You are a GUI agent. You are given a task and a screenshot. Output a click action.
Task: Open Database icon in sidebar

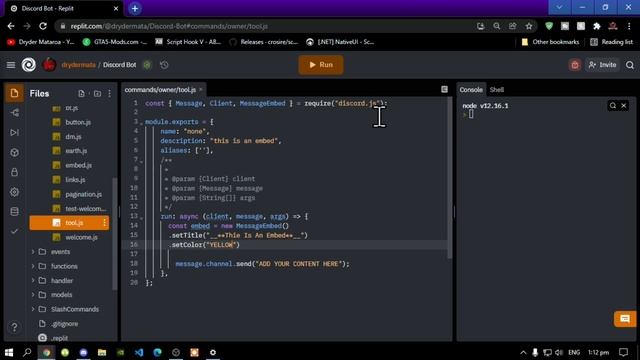pyautogui.click(x=14, y=211)
